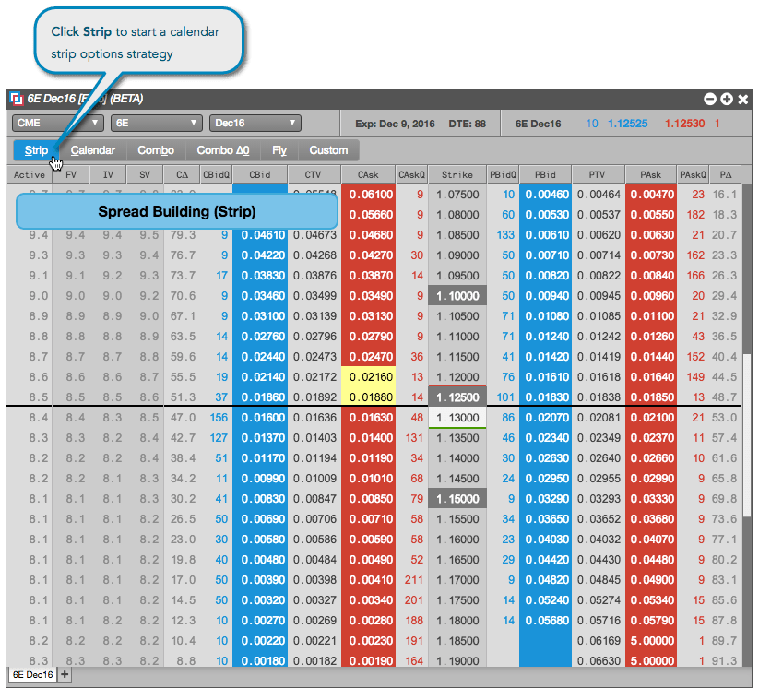Viewport: 759px width, 700px height.
Task: Select the Calendar strategy button
Action: point(93,150)
